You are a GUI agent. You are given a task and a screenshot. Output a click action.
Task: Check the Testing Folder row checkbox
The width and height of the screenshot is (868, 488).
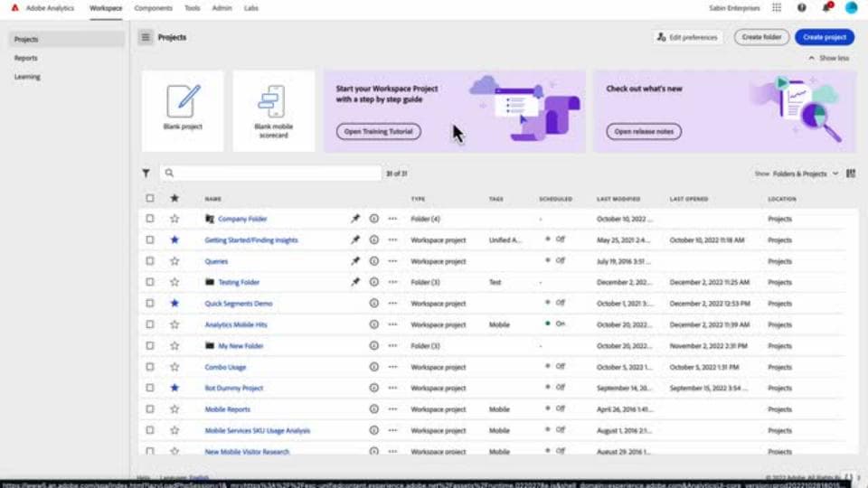click(150, 282)
